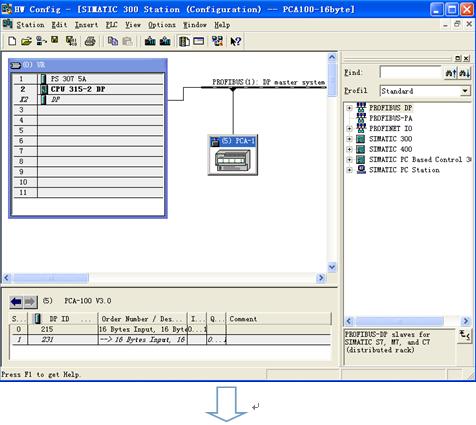This screenshot has width=476, height=425.
Task: Click the Copy toolbar icon
Action: coord(113,41)
